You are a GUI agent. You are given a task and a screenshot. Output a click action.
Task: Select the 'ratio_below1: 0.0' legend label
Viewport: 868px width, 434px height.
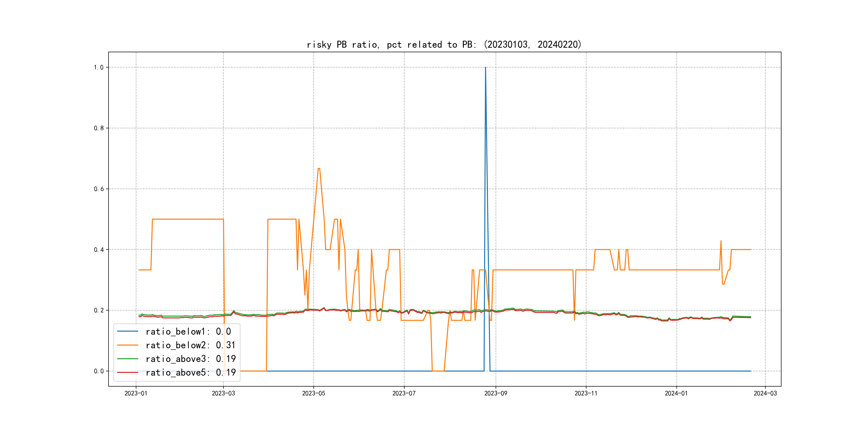[x=188, y=332]
